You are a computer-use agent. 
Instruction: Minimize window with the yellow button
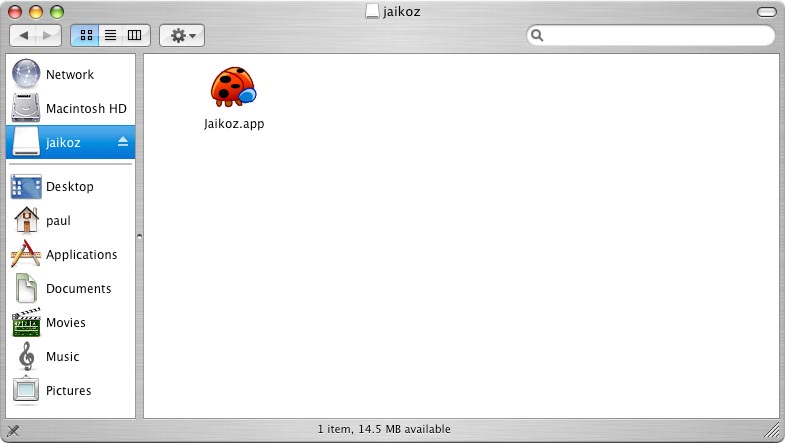coord(36,12)
